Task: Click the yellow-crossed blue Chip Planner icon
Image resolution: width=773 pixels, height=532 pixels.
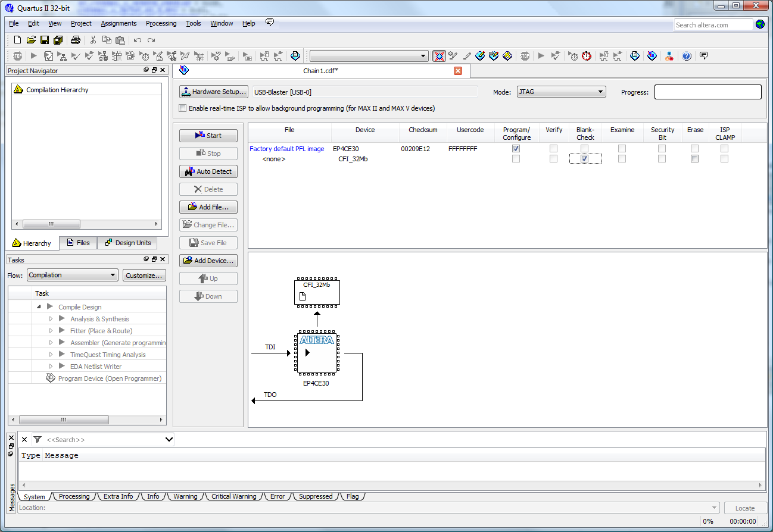Action: (507, 56)
